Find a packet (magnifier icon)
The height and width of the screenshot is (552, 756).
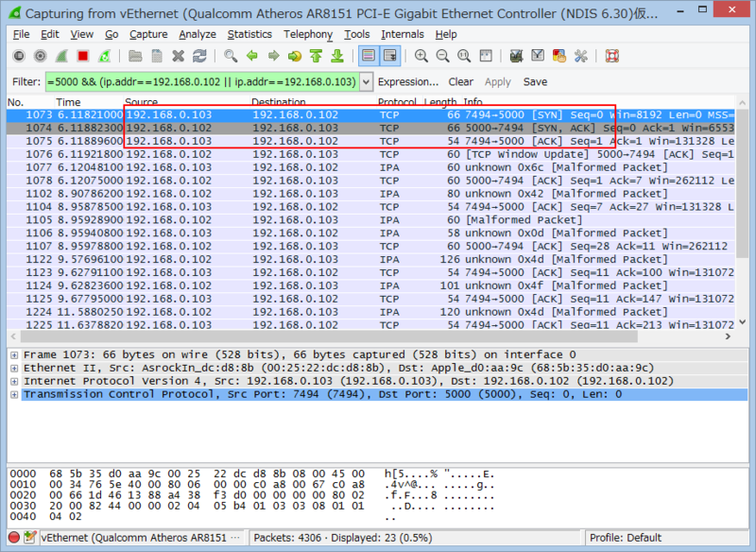pos(231,56)
